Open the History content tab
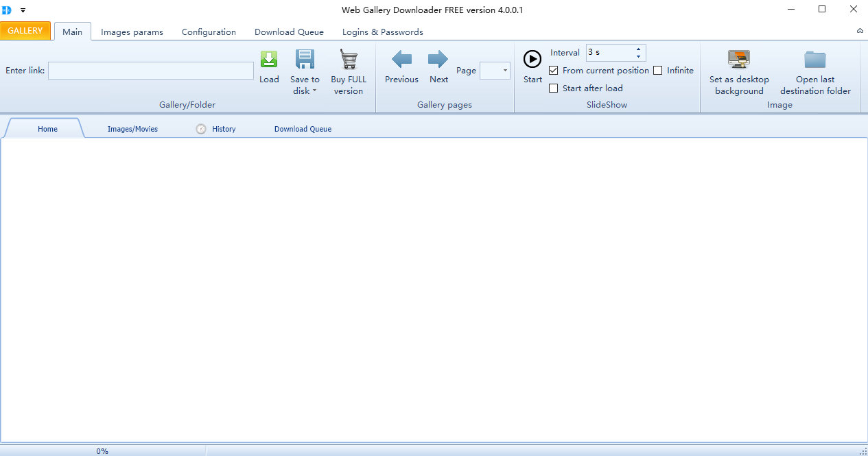Screen dimensions: 868x456 (216, 128)
